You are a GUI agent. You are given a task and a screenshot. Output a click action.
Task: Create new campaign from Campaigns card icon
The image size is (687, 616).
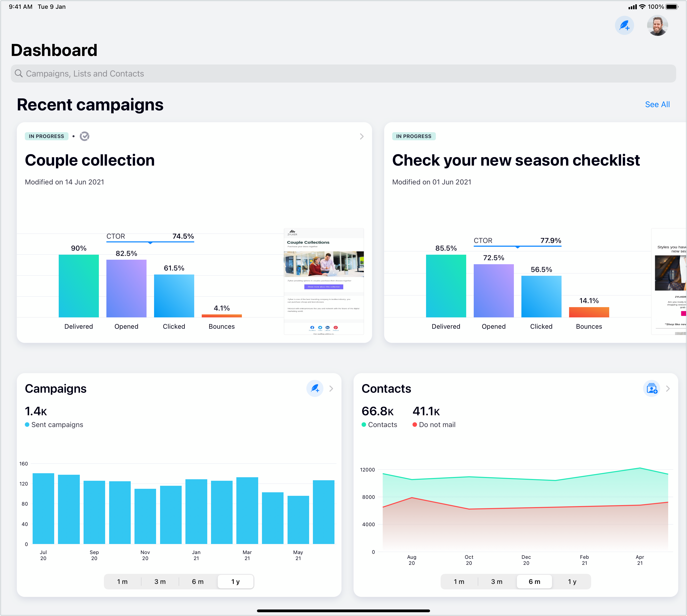point(315,388)
